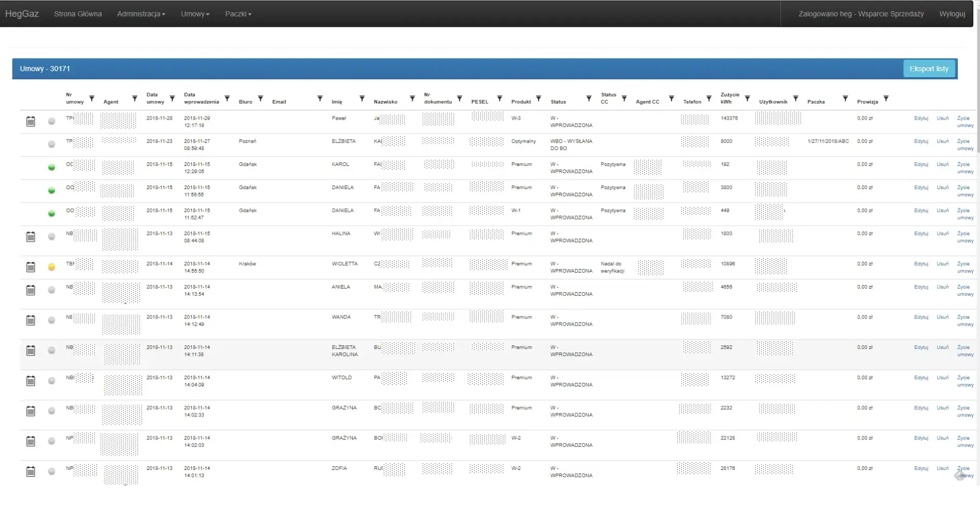Click Usuń in the ANIELA row
The image size is (980, 505).
[942, 287]
